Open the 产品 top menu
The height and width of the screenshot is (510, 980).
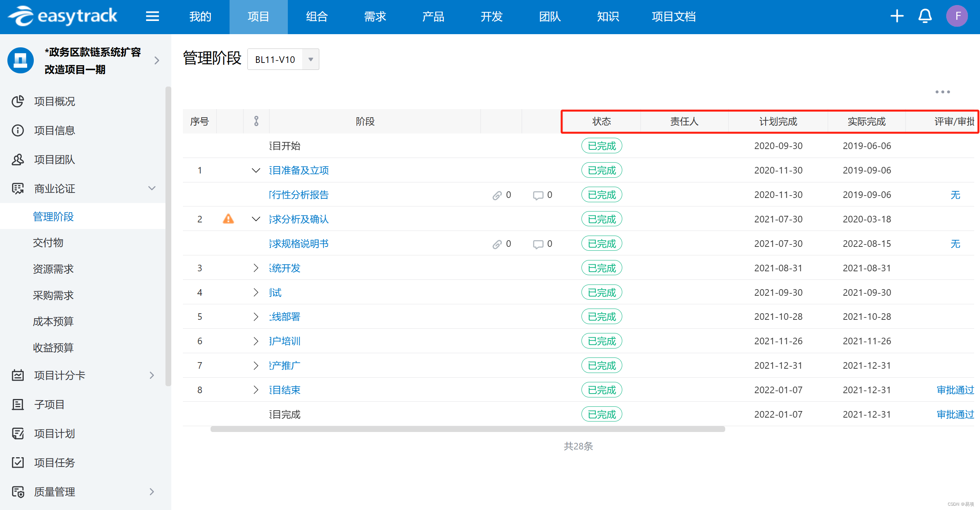(433, 16)
